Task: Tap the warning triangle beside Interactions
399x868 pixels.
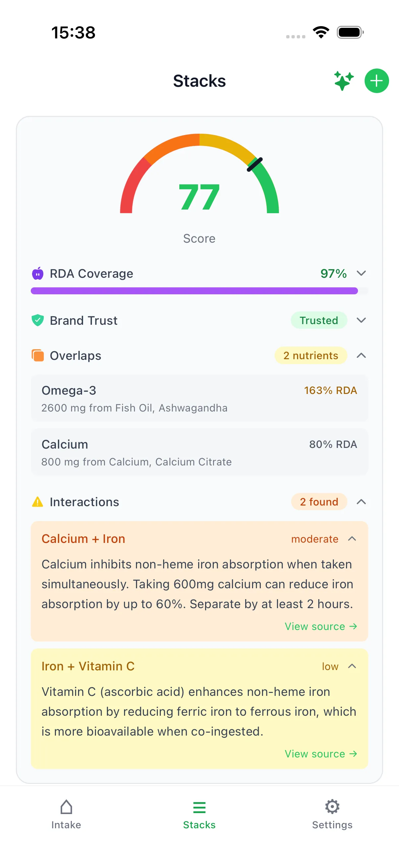Action: click(x=37, y=502)
